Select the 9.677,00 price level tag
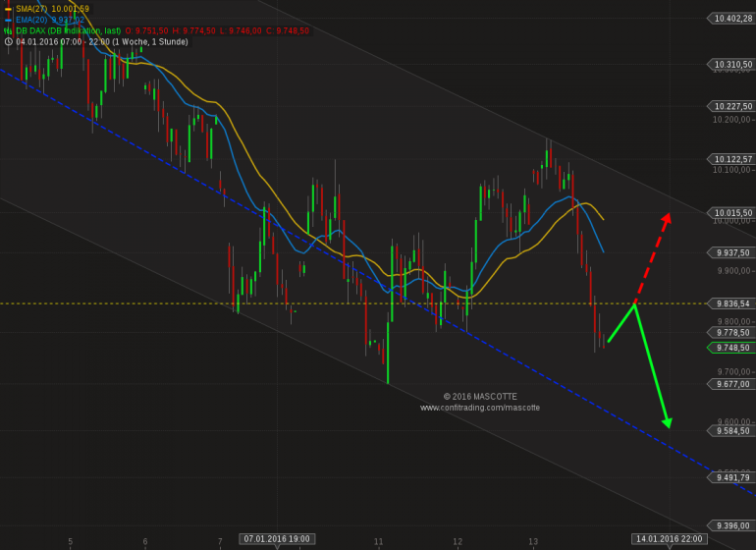The image size is (756, 550). 730,384
